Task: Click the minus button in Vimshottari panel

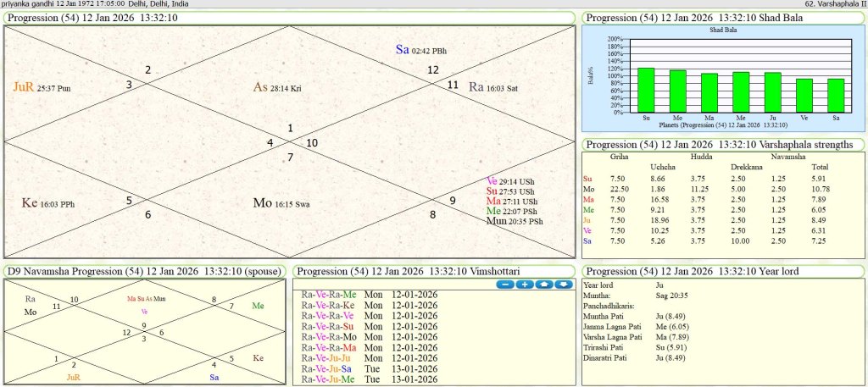Action: 505,284
